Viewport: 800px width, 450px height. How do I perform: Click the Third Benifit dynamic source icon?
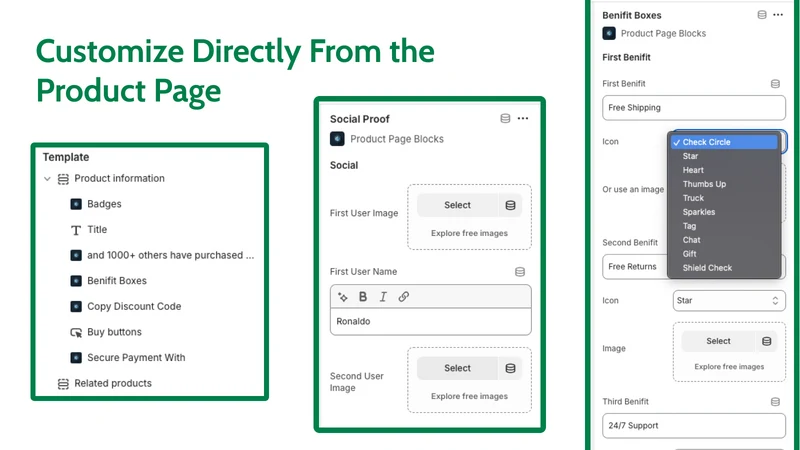click(x=775, y=402)
